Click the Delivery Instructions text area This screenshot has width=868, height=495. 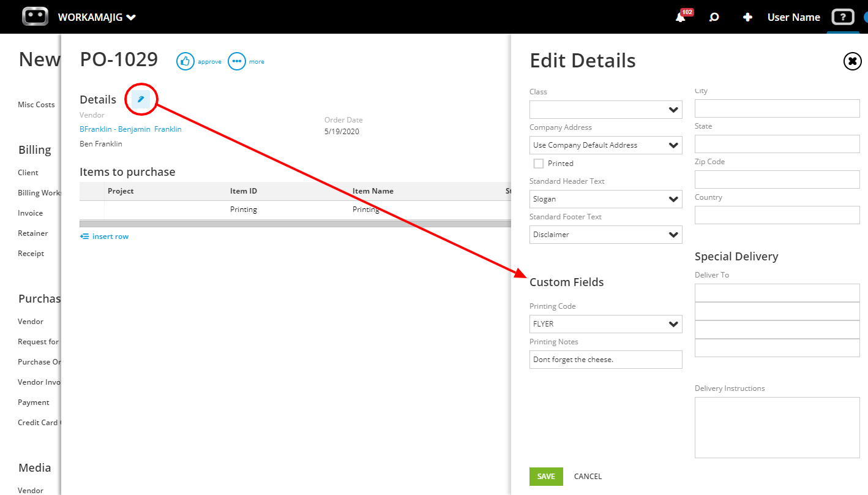777,428
